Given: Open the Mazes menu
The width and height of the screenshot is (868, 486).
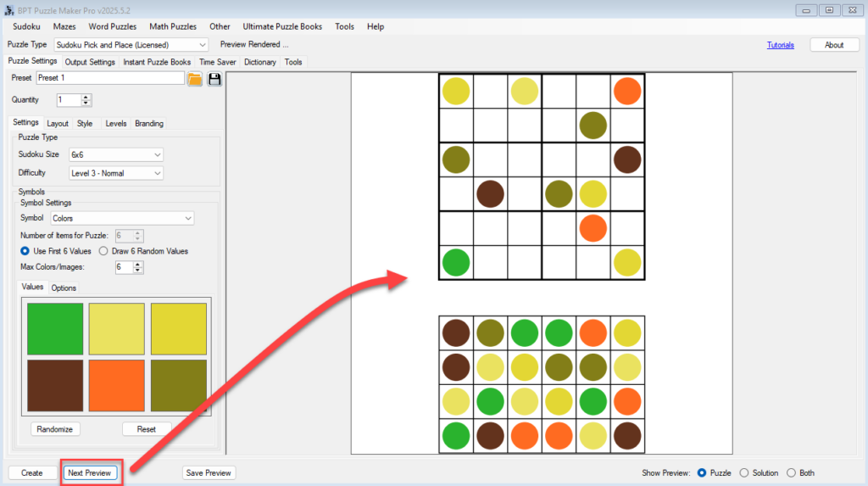Looking at the screenshot, I should tap(64, 26).
